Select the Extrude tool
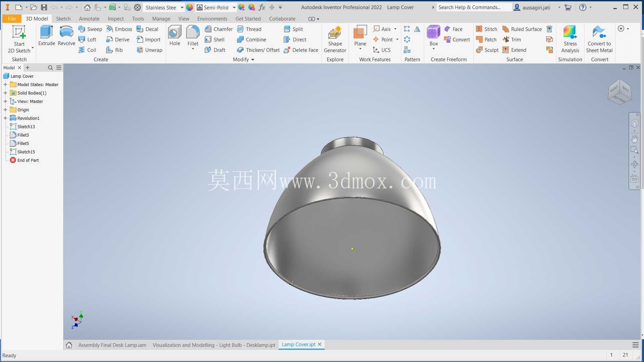Image resolution: width=644 pixels, height=362 pixels. (46, 36)
